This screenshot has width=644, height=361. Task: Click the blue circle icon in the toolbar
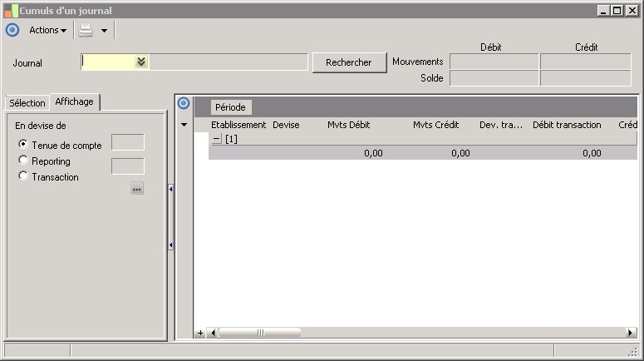click(x=12, y=30)
